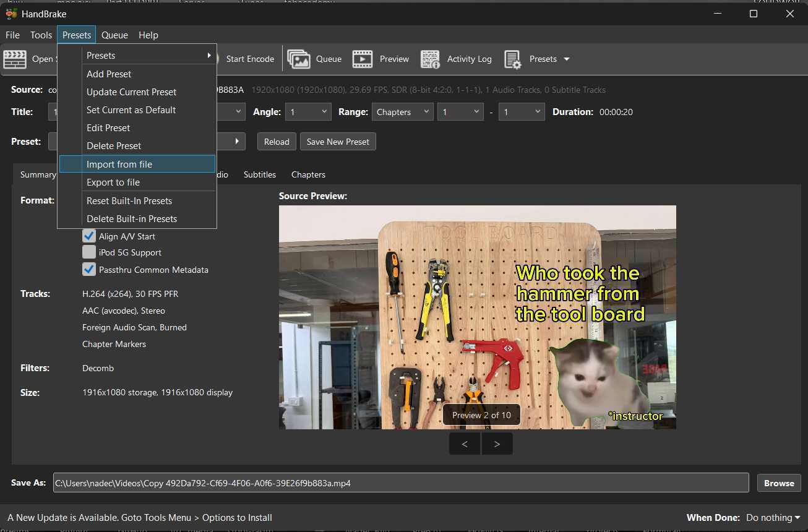Toggle the Align A/V Start checkbox
Image resolution: width=808 pixels, height=532 pixels.
point(89,236)
